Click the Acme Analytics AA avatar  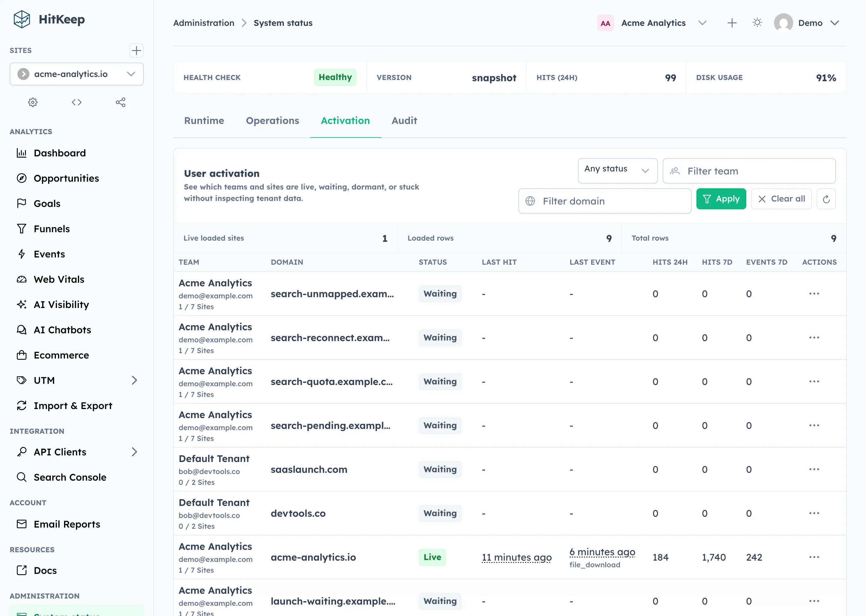tap(605, 23)
